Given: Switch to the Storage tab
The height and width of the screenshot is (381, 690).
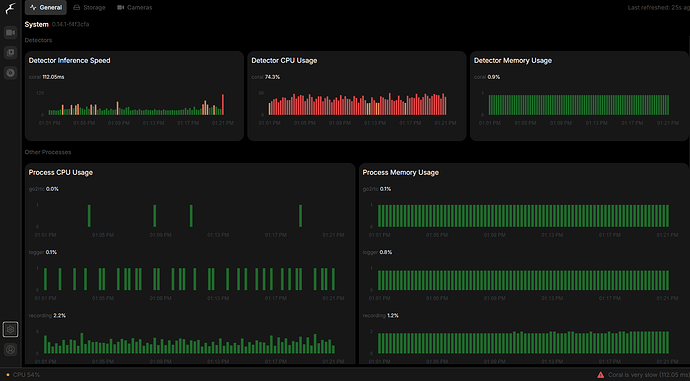Looking at the screenshot, I should coord(89,7).
